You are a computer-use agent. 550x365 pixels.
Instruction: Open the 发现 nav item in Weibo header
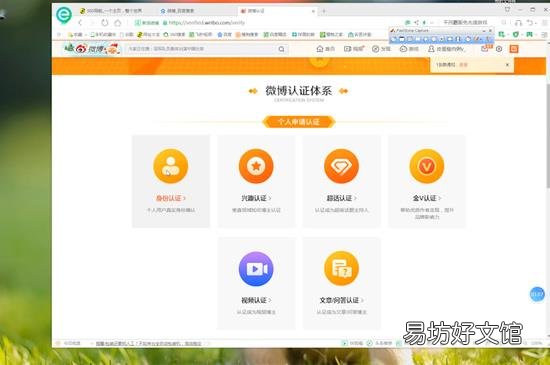tap(381, 49)
